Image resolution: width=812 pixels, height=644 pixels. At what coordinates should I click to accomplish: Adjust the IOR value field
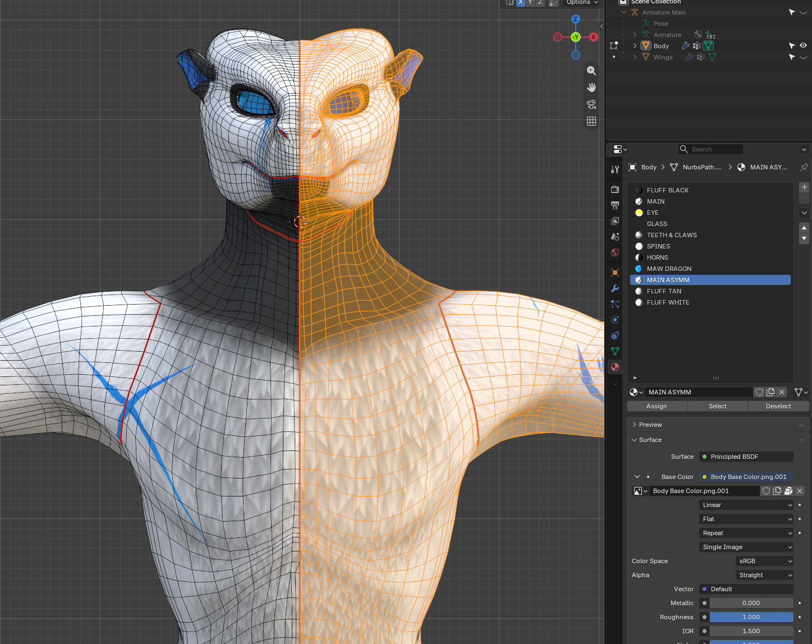pos(751,631)
